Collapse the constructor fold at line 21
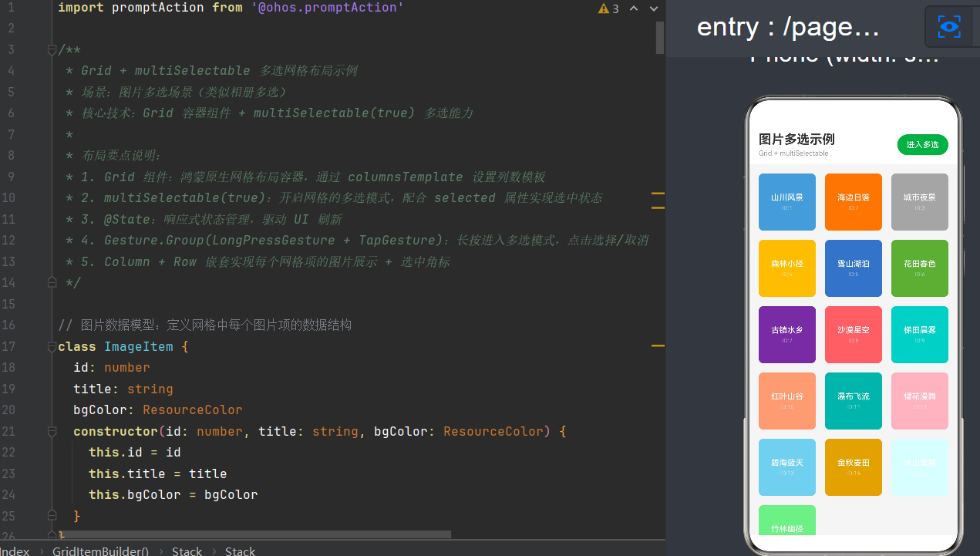Screen dimensions: 980x556 click(x=52, y=431)
